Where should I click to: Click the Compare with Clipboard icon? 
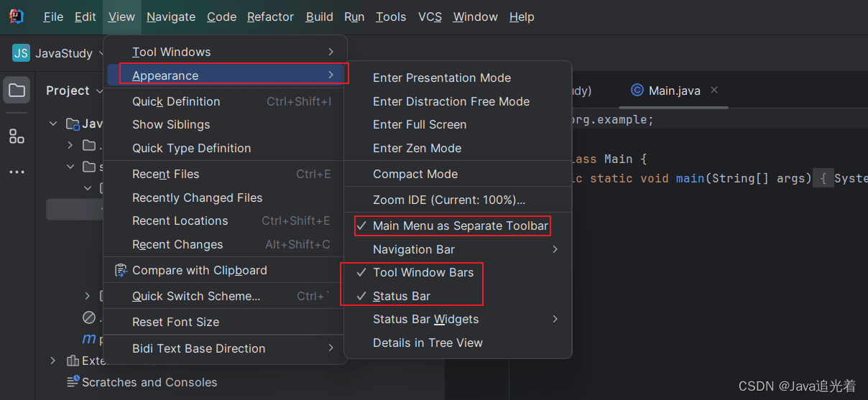pyautogui.click(x=121, y=271)
